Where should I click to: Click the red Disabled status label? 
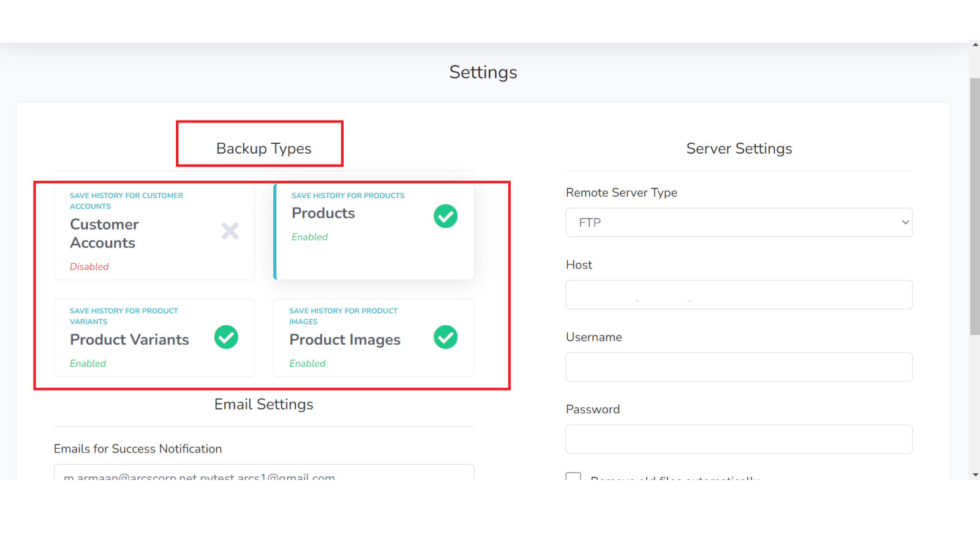[x=89, y=267]
